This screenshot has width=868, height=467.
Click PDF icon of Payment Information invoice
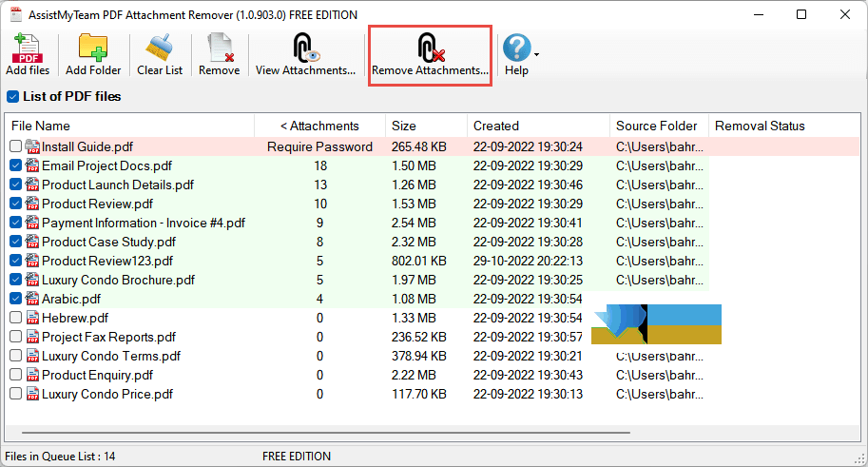point(32,223)
